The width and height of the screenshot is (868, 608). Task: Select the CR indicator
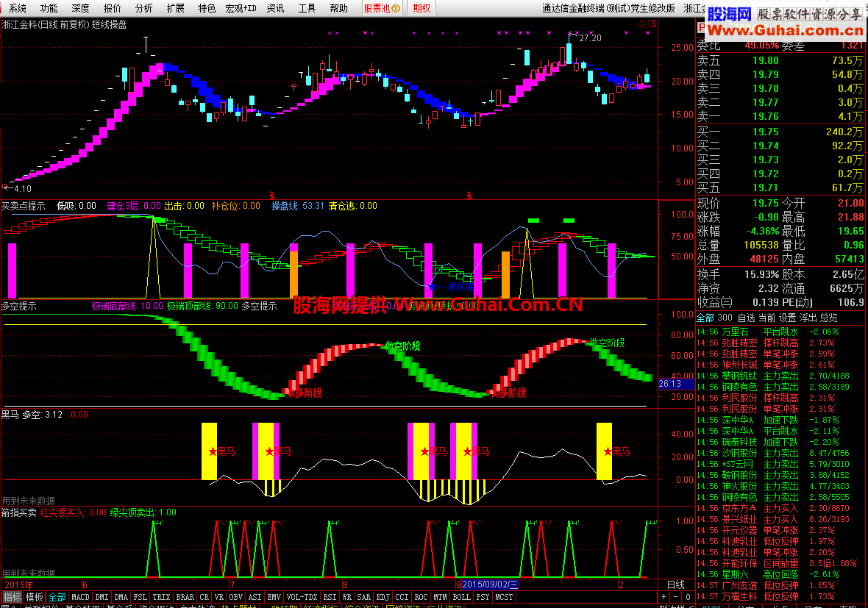(204, 597)
